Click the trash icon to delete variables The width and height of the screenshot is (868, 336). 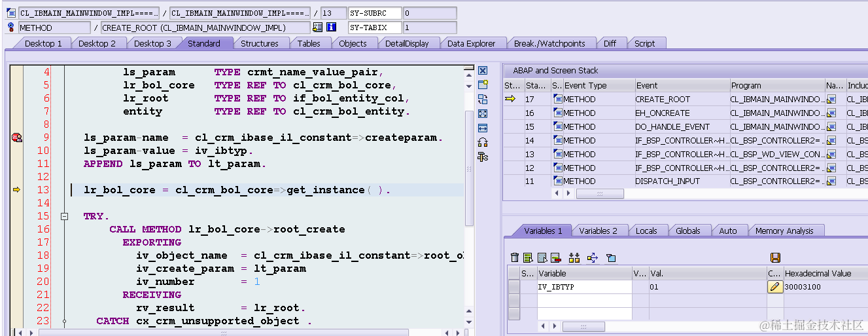pyautogui.click(x=515, y=257)
